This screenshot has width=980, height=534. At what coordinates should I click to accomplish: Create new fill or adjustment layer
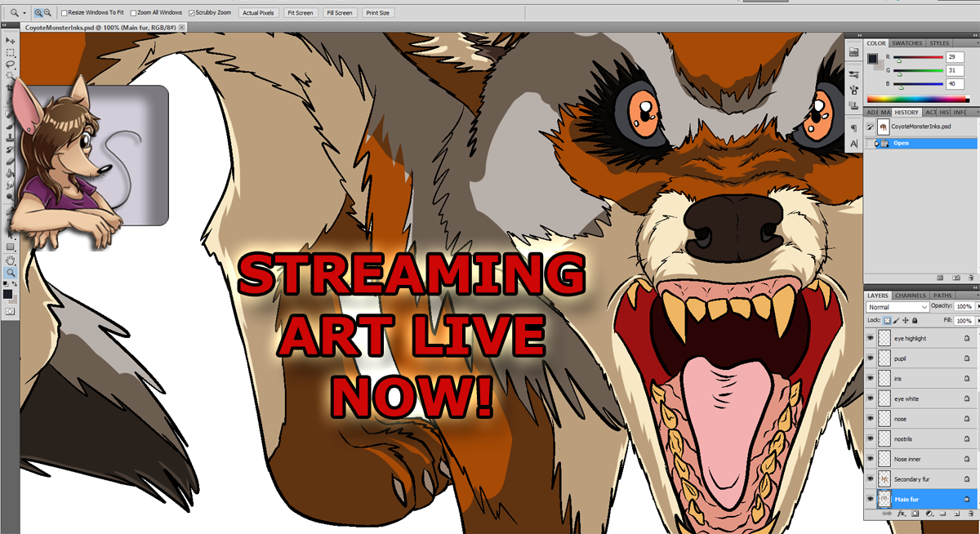coord(929,514)
